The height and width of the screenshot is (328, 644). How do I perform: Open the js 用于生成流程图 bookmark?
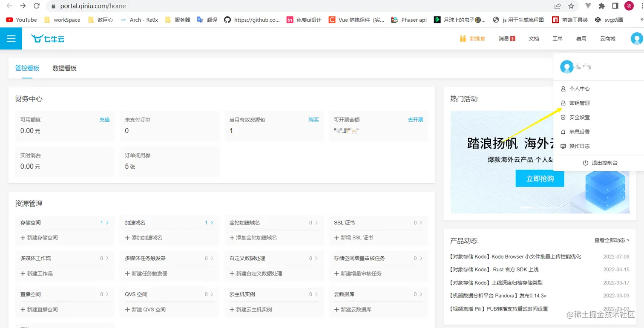[x=518, y=20]
